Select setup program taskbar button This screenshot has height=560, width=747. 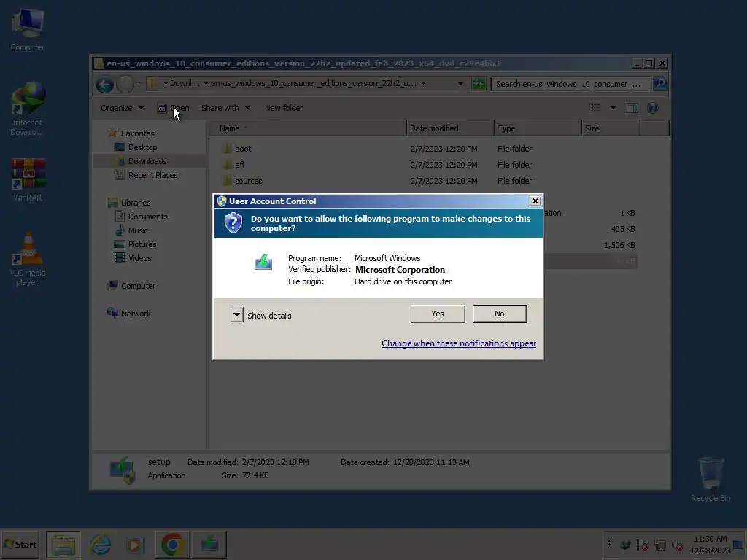(209, 544)
